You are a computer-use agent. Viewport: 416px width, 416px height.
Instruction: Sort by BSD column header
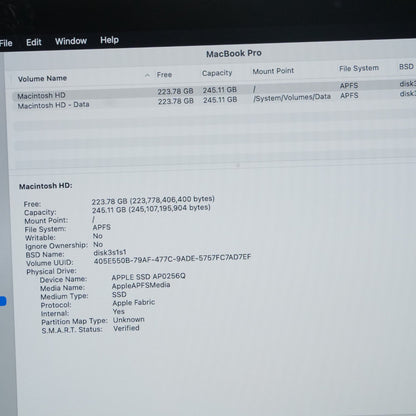point(407,67)
